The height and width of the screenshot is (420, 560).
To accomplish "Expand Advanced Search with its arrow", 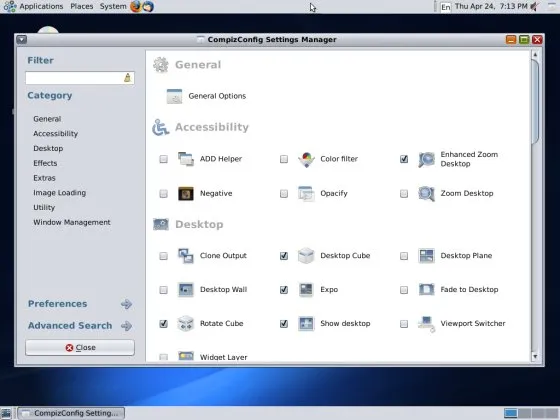I will click(126, 326).
